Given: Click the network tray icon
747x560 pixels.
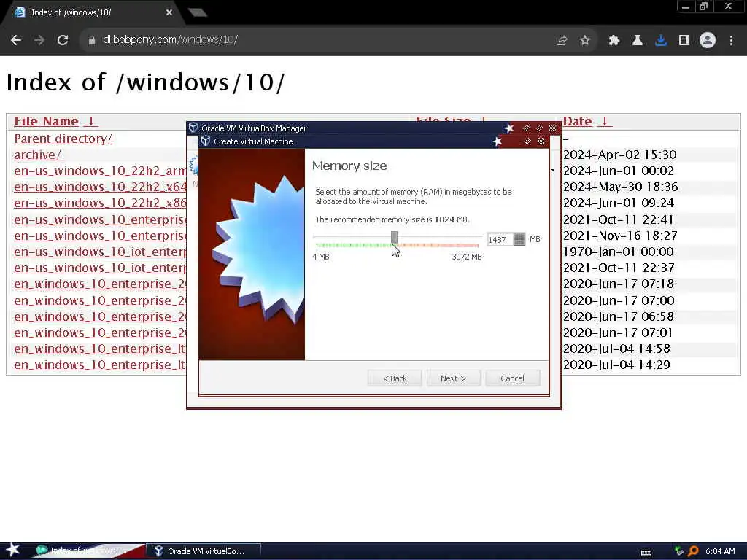Looking at the screenshot, I should [679, 551].
